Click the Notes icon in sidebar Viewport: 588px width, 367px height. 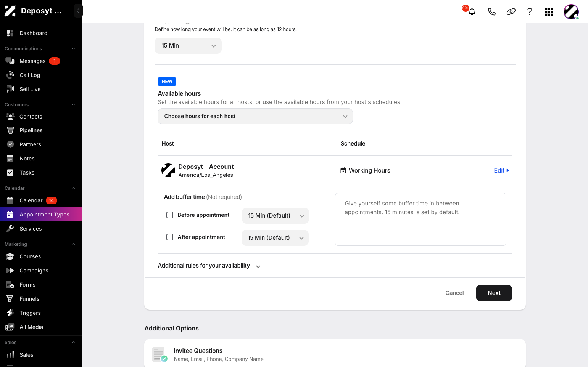10,159
